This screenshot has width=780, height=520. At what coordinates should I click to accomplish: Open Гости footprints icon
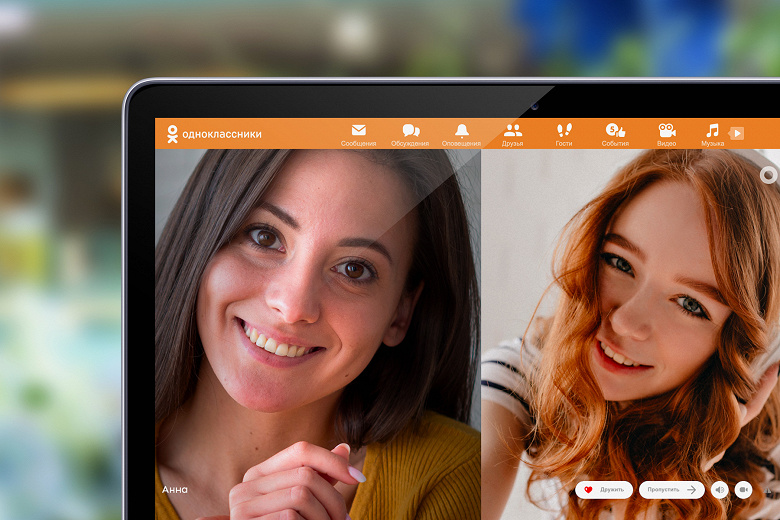[x=564, y=130]
